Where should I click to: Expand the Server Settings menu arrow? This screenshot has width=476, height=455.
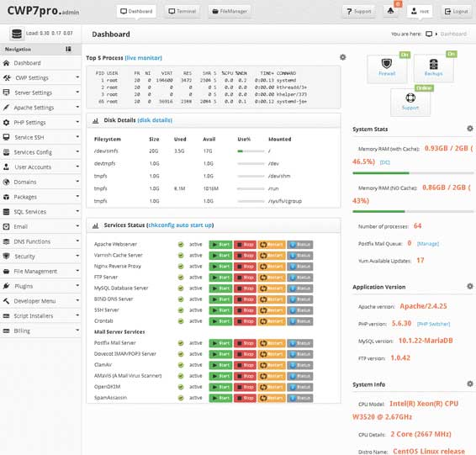point(77,92)
